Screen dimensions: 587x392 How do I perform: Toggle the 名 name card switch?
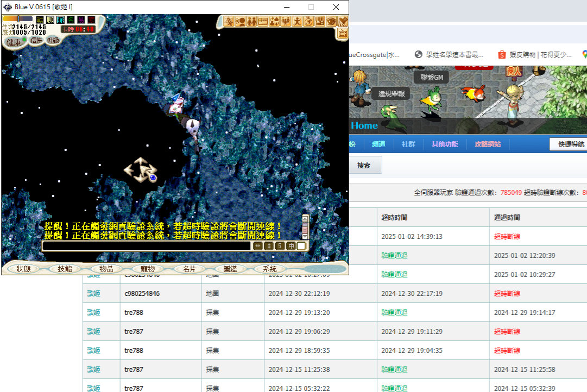point(71,20)
